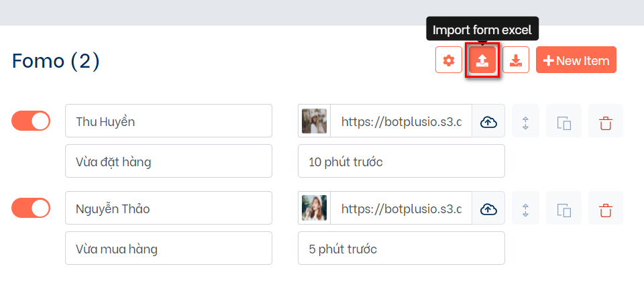The height and width of the screenshot is (299, 644).
Task: Duplicate the Nguyễn Thảo item
Action: tap(563, 208)
